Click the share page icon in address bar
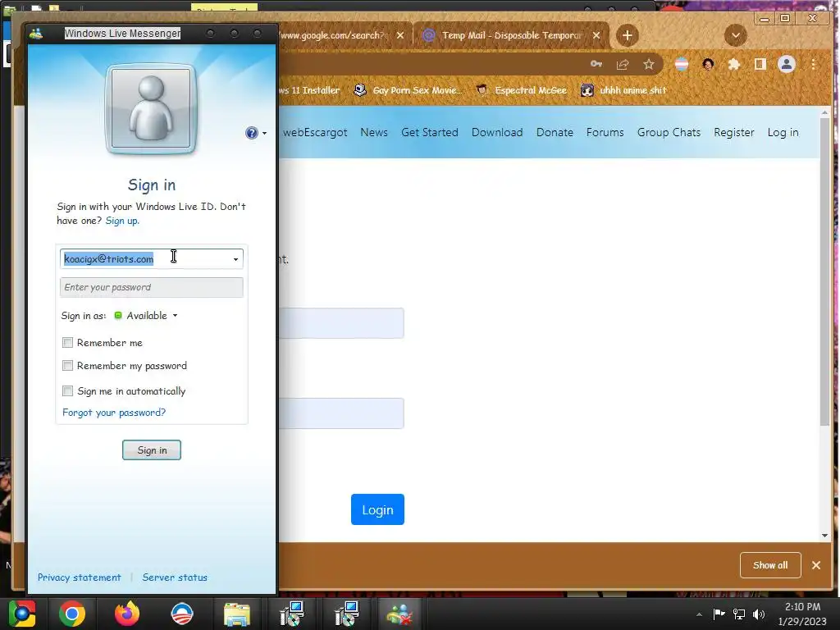 click(x=623, y=64)
